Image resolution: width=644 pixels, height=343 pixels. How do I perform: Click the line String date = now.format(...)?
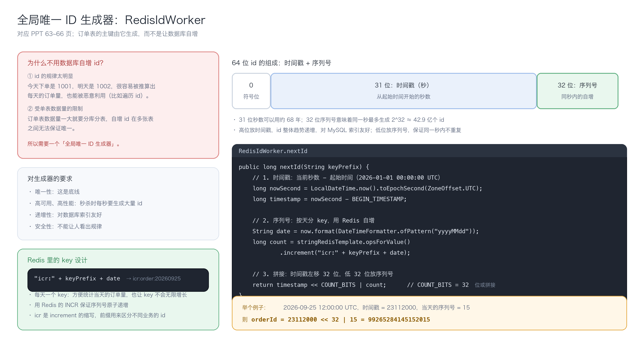pyautogui.click(x=366, y=231)
